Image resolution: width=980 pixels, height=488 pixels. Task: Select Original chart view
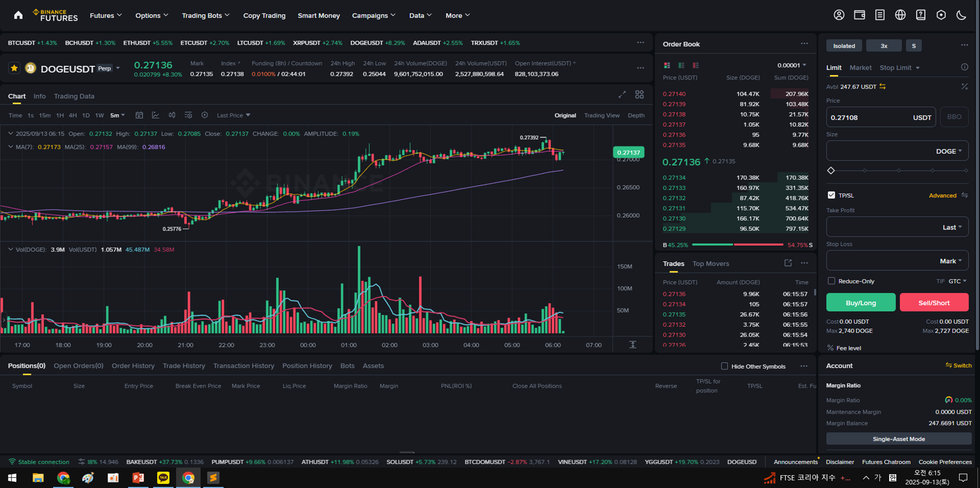click(565, 115)
